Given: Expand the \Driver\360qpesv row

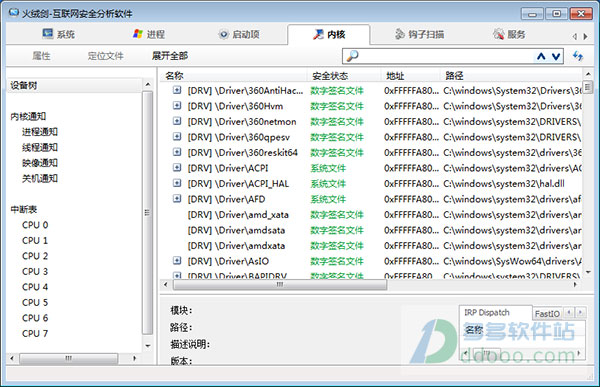Looking at the screenshot, I should (177, 136).
